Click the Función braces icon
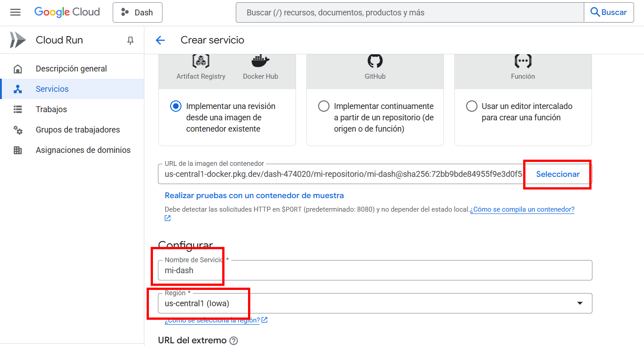This screenshot has width=644, height=346. tap(523, 61)
